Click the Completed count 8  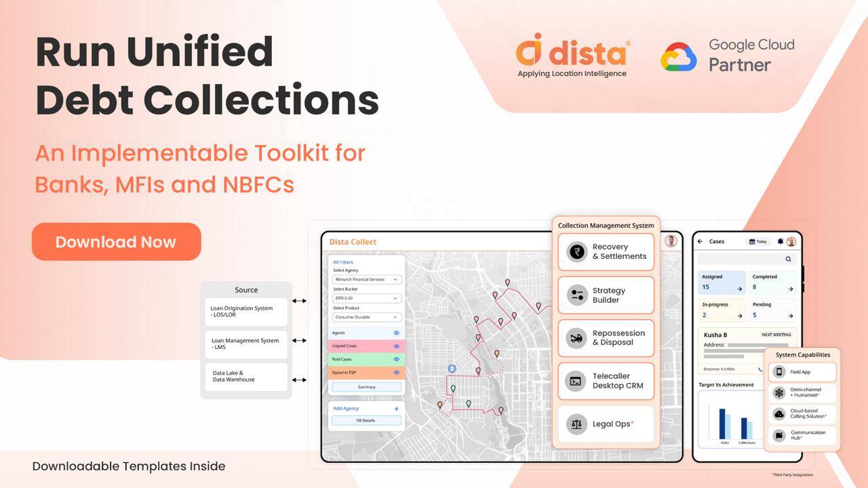pyautogui.click(x=754, y=287)
